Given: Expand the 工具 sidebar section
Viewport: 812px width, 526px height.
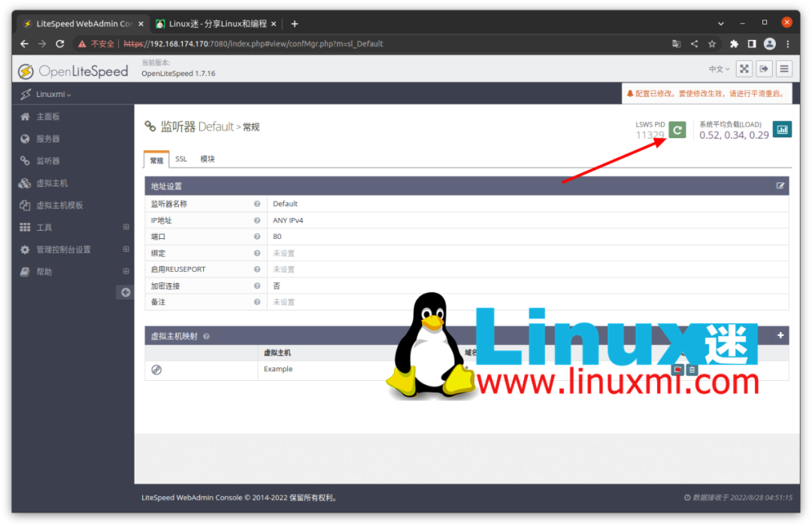Looking at the screenshot, I should click(126, 227).
